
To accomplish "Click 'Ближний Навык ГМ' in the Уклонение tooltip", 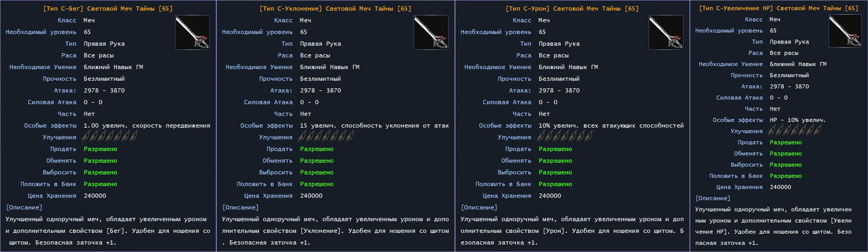I will click(330, 67).
